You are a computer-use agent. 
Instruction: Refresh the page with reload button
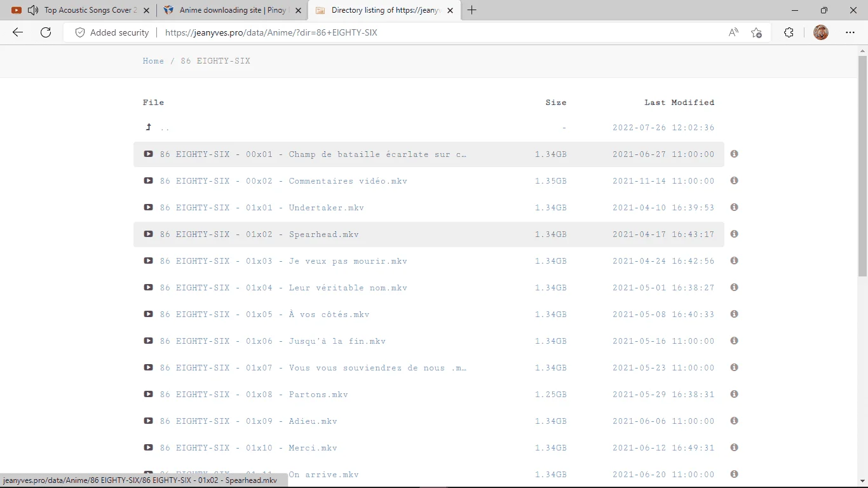[x=46, y=32]
